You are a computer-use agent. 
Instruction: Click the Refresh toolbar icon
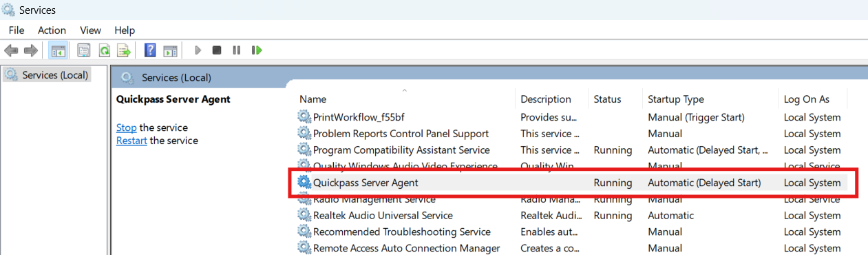pos(104,50)
